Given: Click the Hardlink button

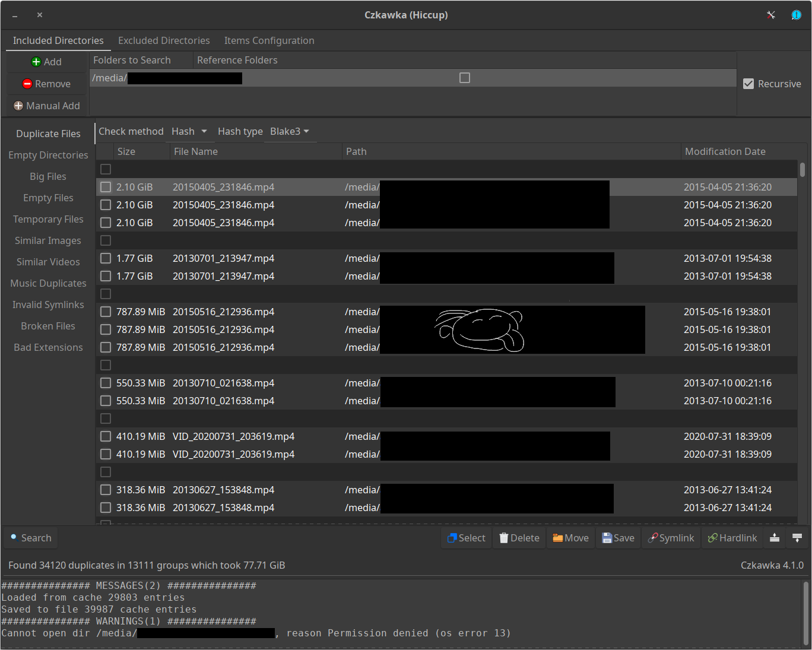Looking at the screenshot, I should (732, 538).
